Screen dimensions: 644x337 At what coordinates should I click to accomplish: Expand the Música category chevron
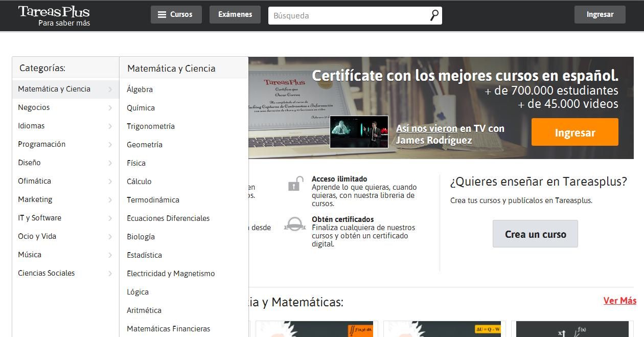click(x=110, y=255)
